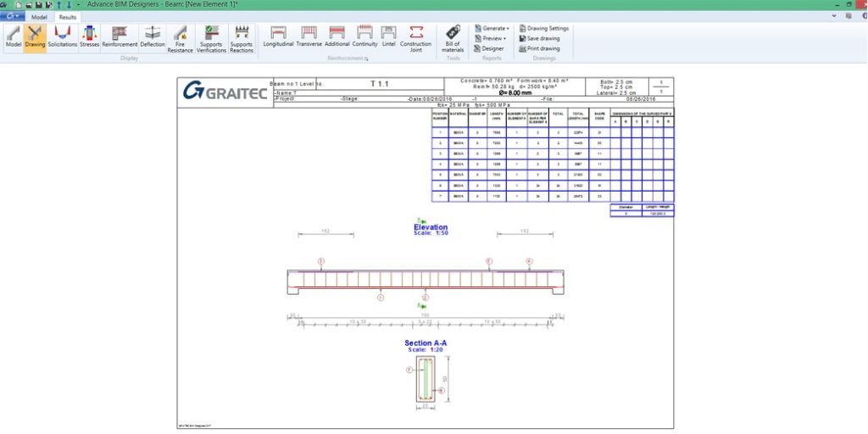The height and width of the screenshot is (434, 868).
Task: Click the GRAITEC logo in the drawing
Action: pyautogui.click(x=225, y=92)
